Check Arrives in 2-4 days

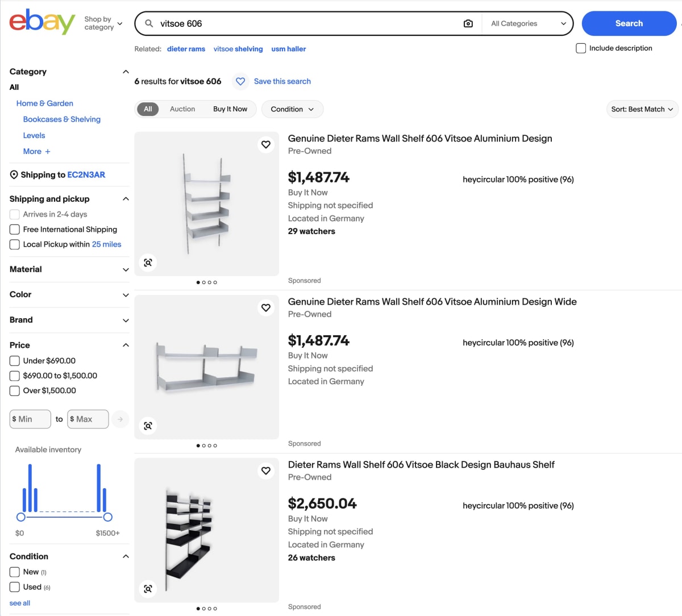15,214
